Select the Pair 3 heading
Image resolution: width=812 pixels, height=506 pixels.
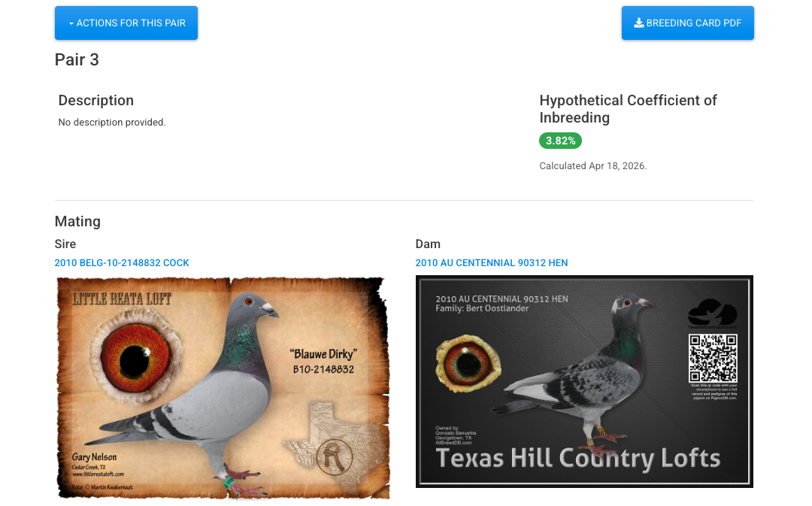tap(77, 60)
